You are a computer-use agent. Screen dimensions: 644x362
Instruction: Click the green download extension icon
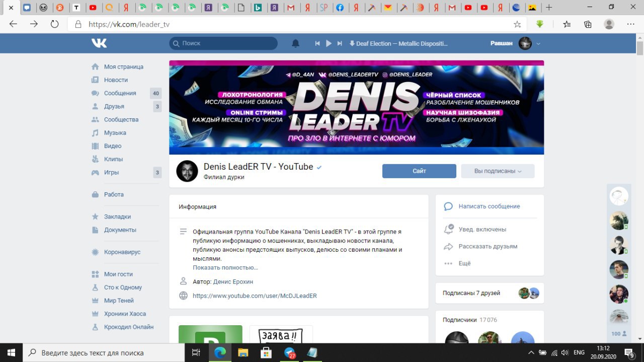point(540,24)
